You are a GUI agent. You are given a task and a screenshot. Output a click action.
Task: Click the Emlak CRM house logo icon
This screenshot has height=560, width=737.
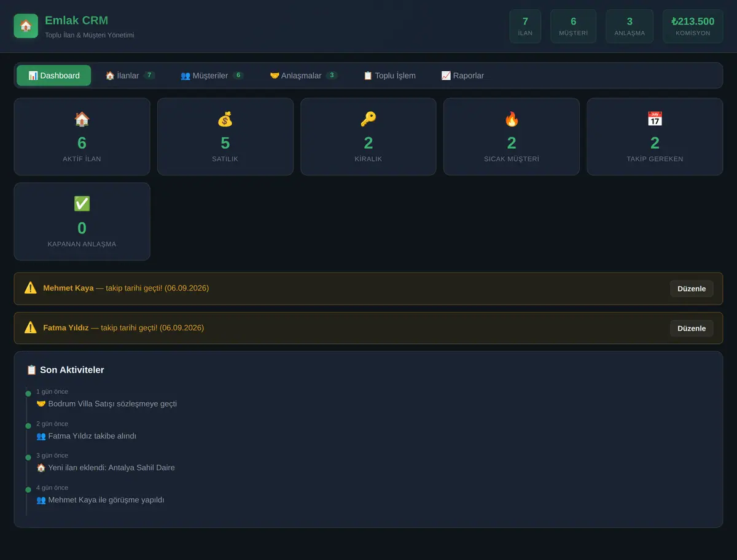coord(26,26)
